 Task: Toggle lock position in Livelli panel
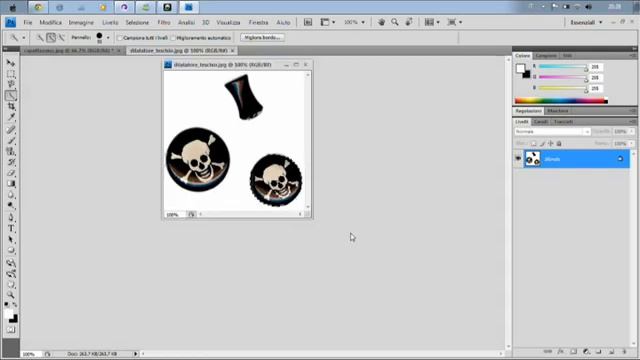pos(551,143)
